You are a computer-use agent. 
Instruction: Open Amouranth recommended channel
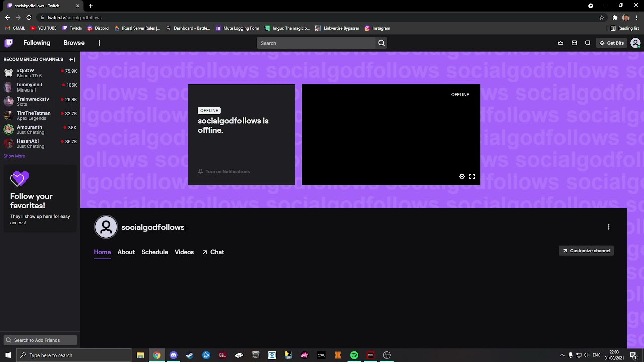(x=40, y=130)
